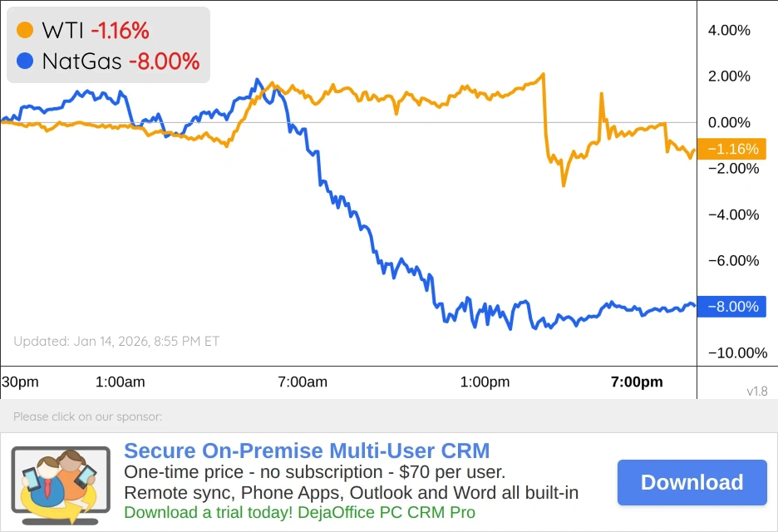This screenshot has height=532, width=778.
Task: Click the orange -1.16% price tag on axis
Action: (731, 150)
